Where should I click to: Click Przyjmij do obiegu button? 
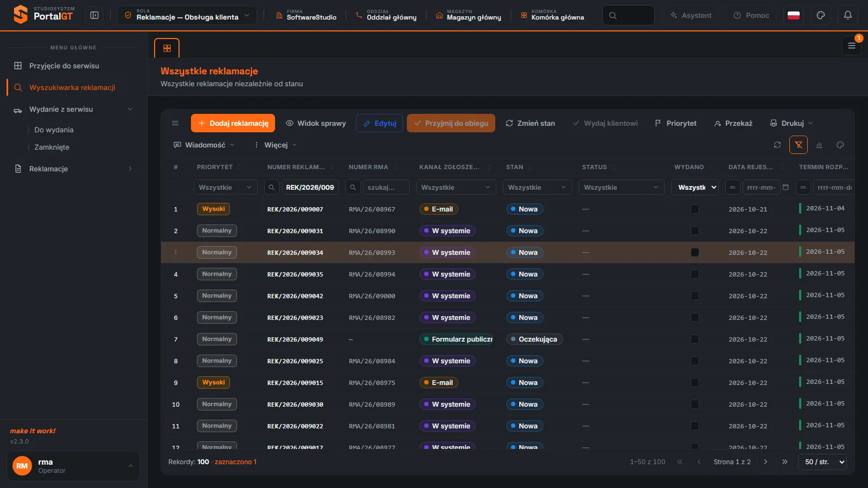coord(451,123)
